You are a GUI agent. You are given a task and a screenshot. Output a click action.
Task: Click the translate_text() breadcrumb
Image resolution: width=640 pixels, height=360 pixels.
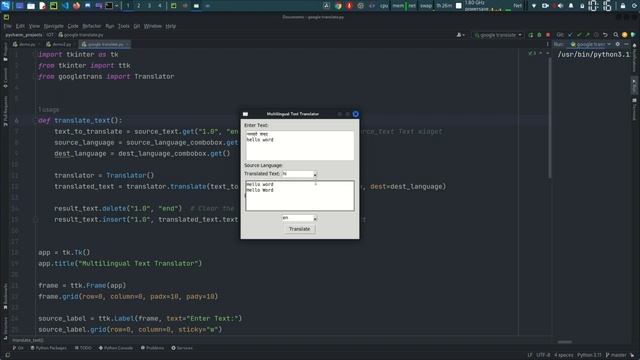(28, 340)
